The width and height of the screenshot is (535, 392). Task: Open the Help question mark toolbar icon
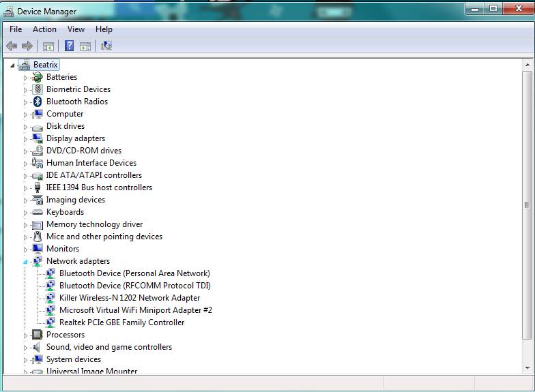click(x=70, y=46)
